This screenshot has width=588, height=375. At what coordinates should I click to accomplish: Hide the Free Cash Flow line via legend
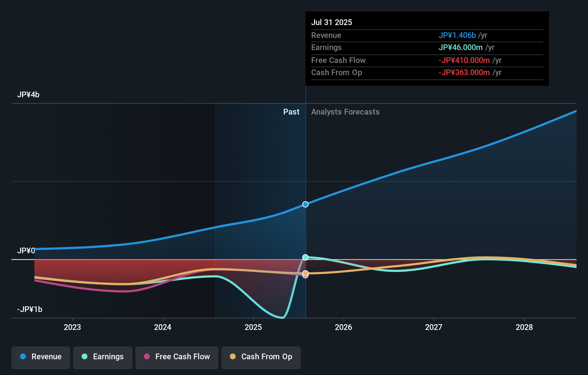(177, 357)
